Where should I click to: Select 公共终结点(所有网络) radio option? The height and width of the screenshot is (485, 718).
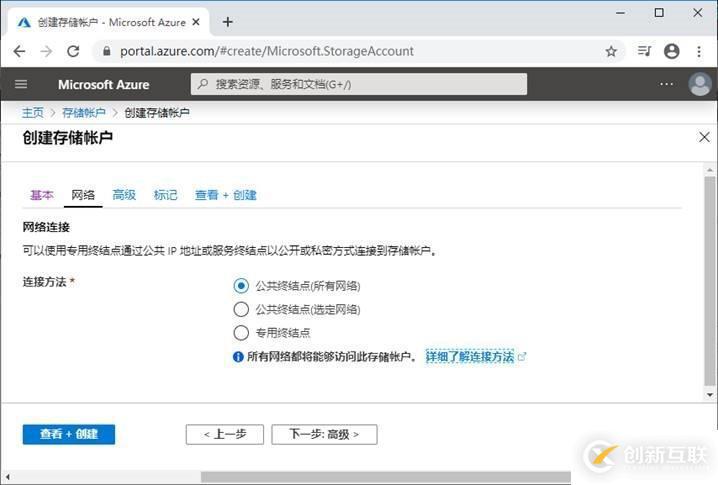point(241,286)
